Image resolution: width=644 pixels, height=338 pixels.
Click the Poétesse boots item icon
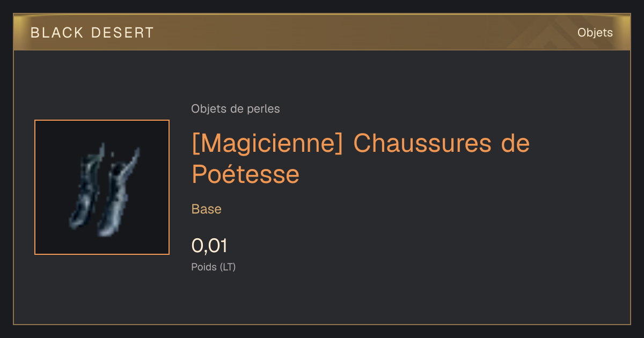(102, 187)
